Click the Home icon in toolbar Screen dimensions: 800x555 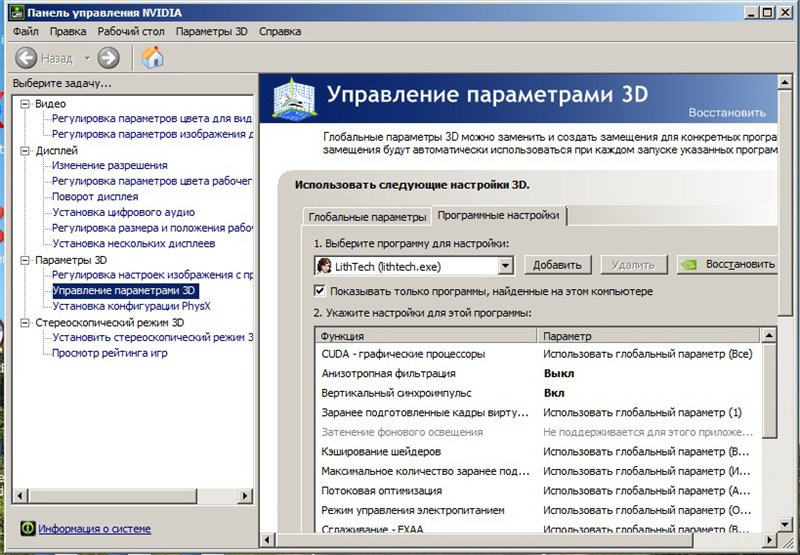[152, 58]
